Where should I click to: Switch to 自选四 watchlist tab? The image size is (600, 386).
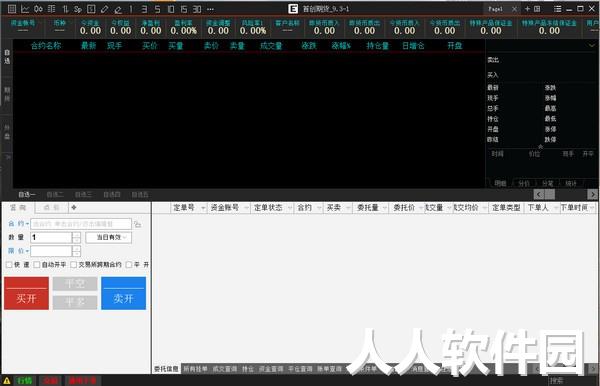pyautogui.click(x=112, y=195)
